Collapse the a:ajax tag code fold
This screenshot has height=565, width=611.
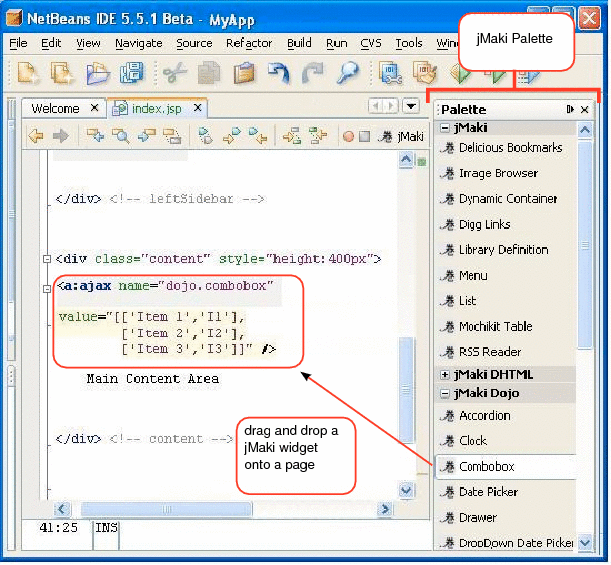click(47, 289)
